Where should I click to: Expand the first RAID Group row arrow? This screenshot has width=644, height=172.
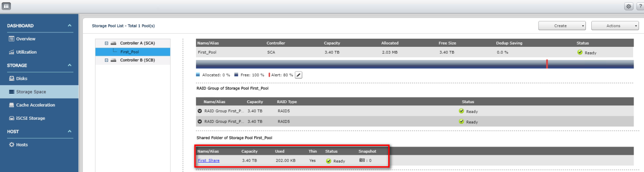pos(200,111)
